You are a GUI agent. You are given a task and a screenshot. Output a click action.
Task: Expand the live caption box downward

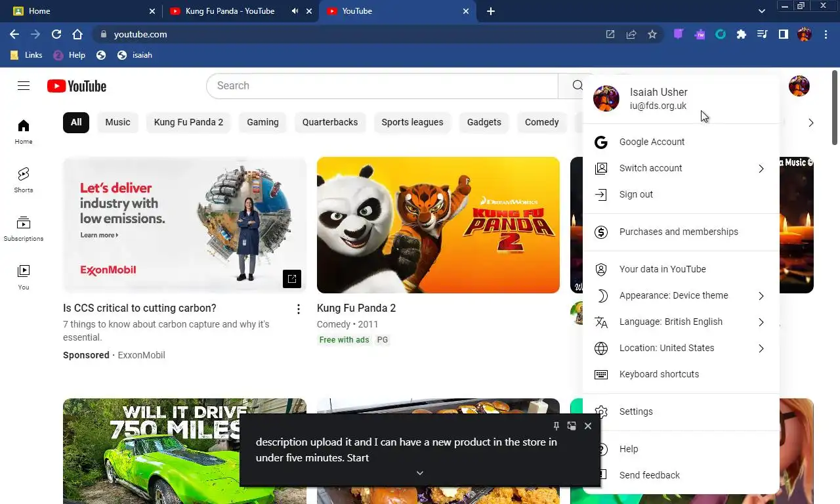[x=420, y=473]
